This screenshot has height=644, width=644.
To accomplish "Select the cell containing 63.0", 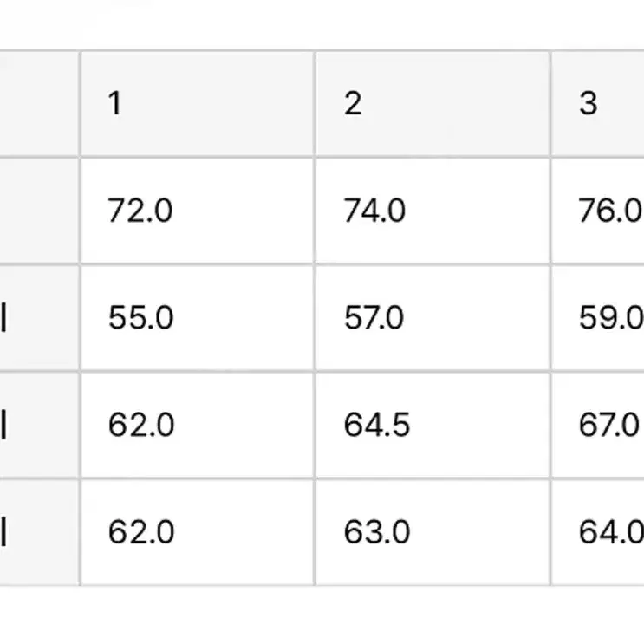I will click(433, 532).
